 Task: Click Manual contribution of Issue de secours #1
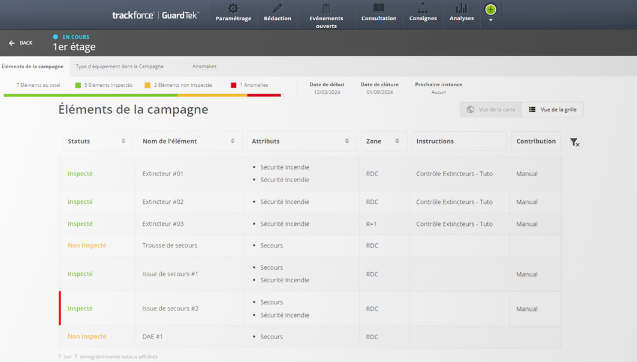(x=527, y=274)
